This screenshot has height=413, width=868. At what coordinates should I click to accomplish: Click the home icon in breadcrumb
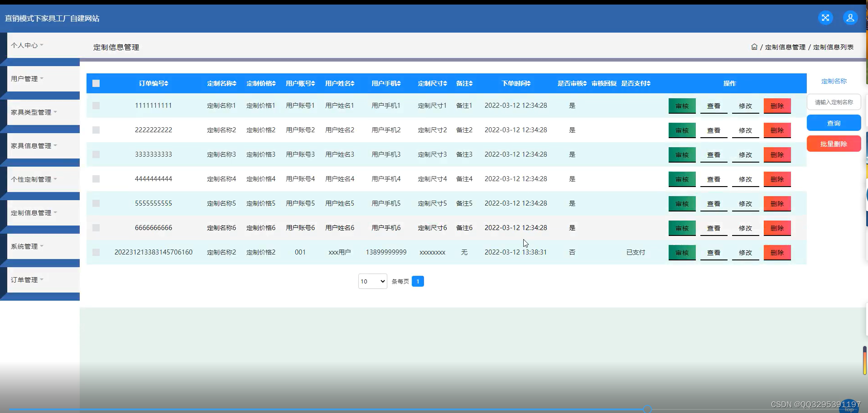(754, 47)
